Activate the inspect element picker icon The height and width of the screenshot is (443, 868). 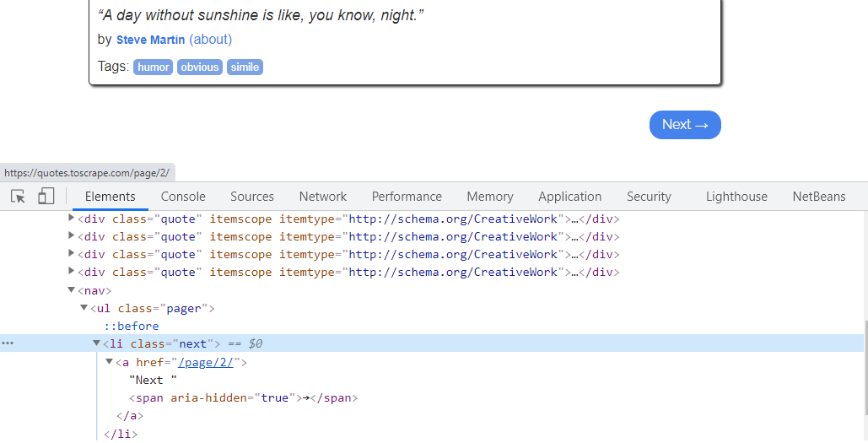(18, 197)
